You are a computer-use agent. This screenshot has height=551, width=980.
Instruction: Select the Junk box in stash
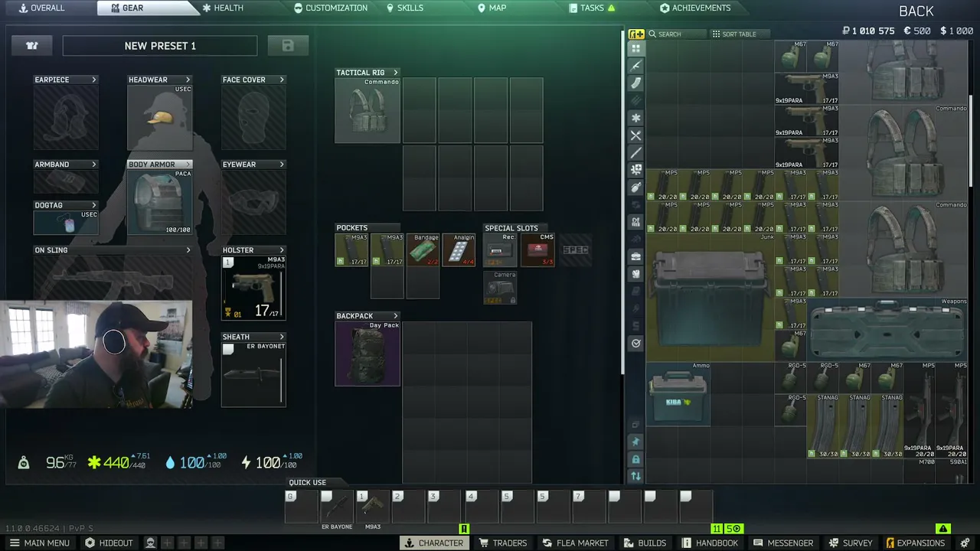point(710,298)
